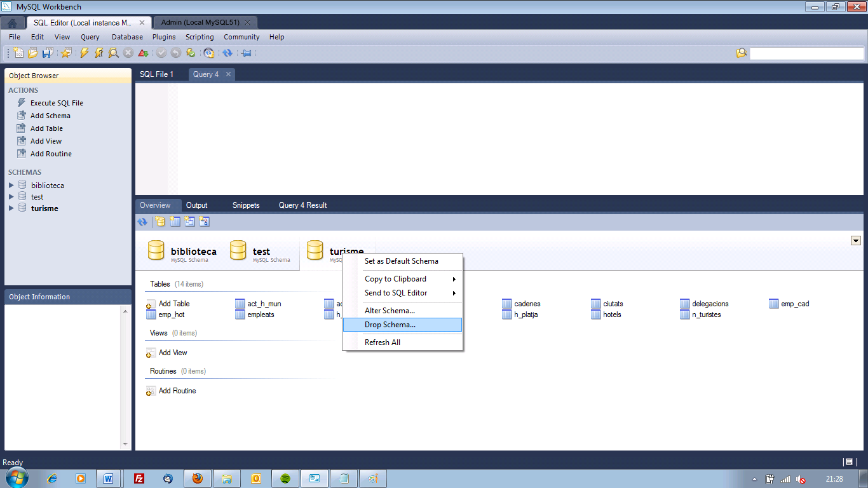Select Set as Default Schema

click(x=401, y=261)
